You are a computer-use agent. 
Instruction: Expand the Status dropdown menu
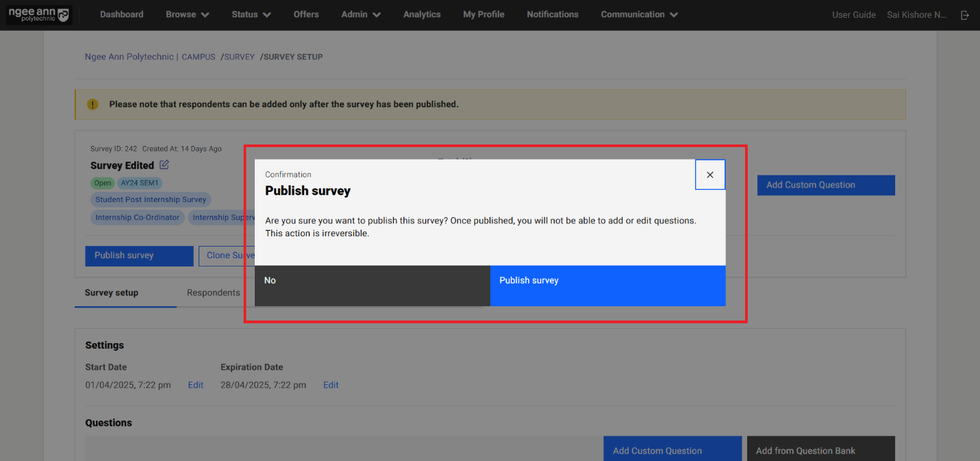pyautogui.click(x=251, y=14)
